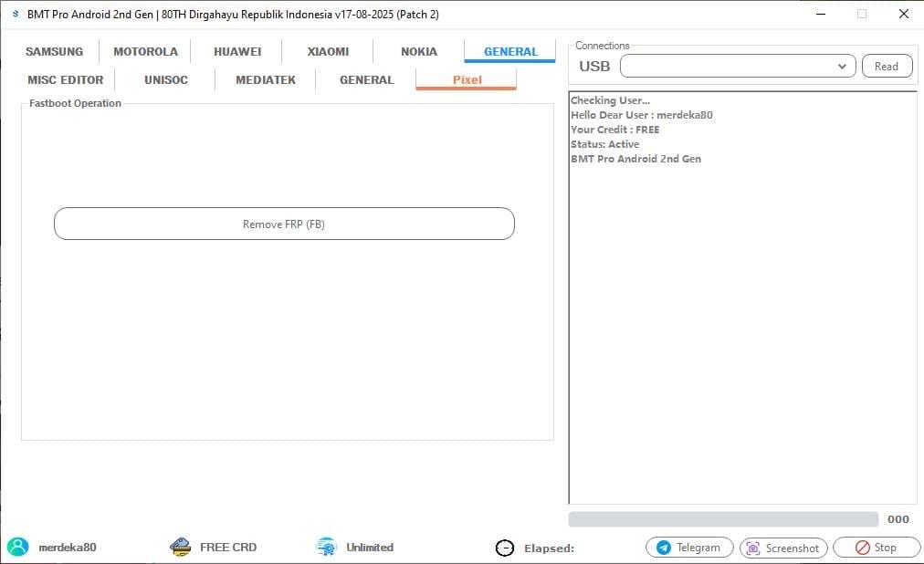Click the Remove FRP (FB) button
Screen dimensions: 924x564
tap(284, 224)
